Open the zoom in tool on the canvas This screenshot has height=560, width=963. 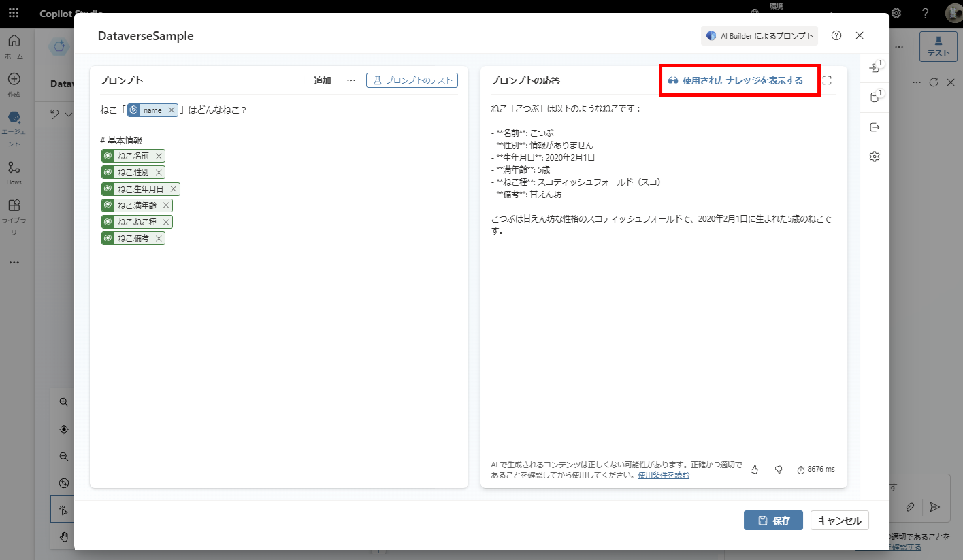[x=63, y=401]
